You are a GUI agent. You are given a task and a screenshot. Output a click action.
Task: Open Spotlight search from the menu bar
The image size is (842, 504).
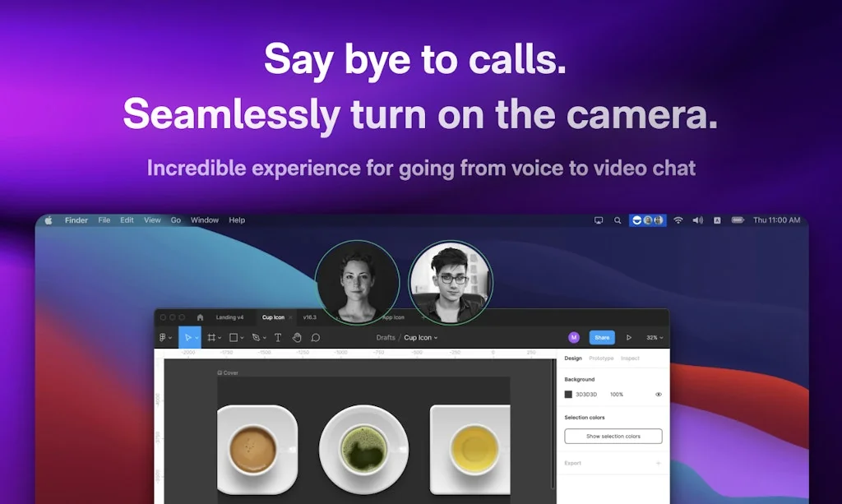pyautogui.click(x=618, y=220)
